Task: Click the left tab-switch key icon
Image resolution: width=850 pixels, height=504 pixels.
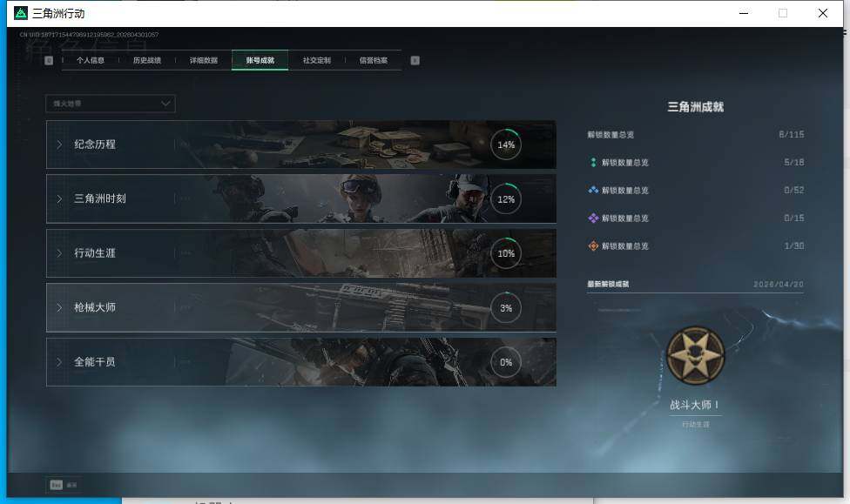Action: (49, 61)
